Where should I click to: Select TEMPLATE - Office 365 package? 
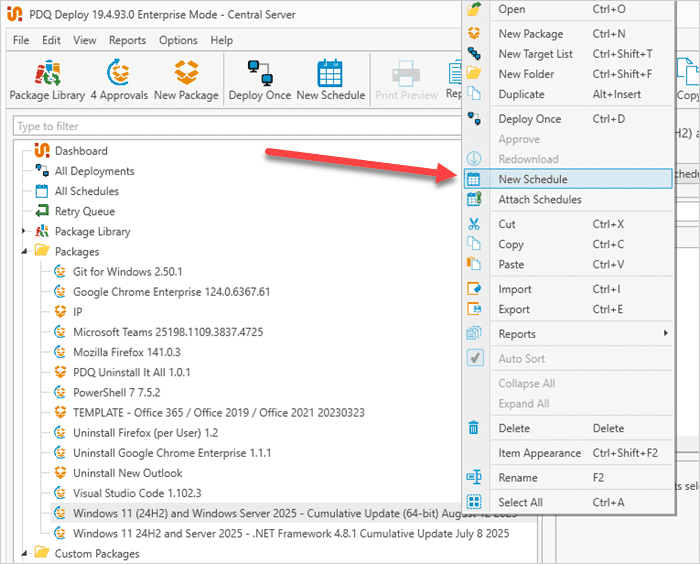point(219,412)
